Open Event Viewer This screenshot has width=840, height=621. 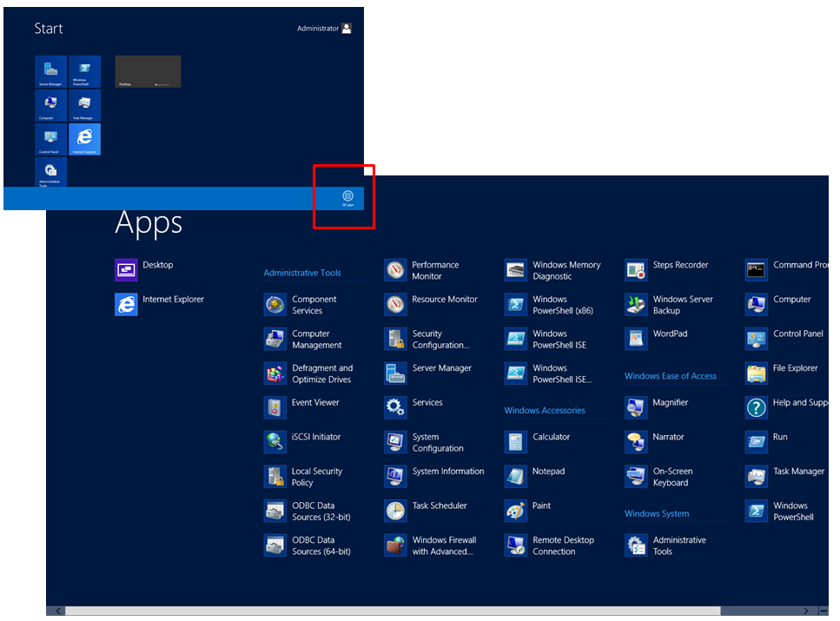(301, 407)
